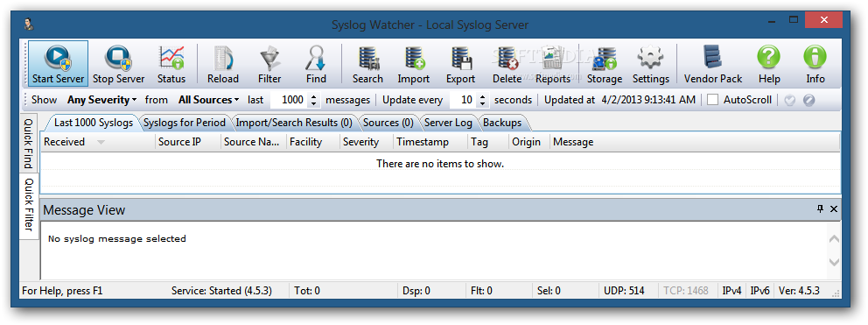Click the Start Server toolbar icon
Screen dimensions: 868x325
[x=58, y=58]
